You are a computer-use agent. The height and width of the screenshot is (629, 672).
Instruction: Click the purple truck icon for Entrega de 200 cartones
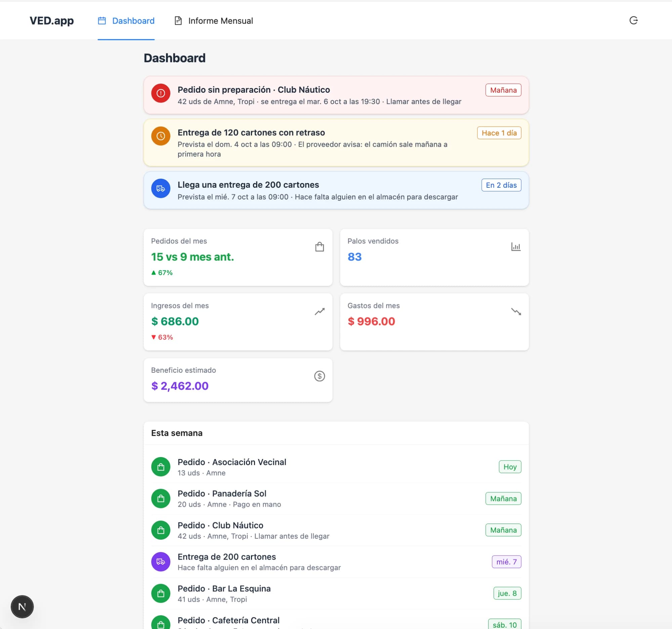pyautogui.click(x=161, y=562)
